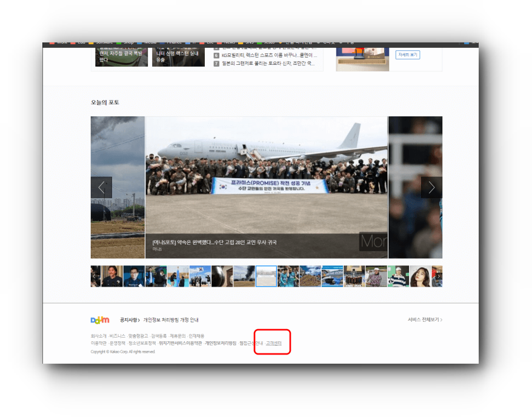Click the Kakao Corp copyright text

[123, 352]
